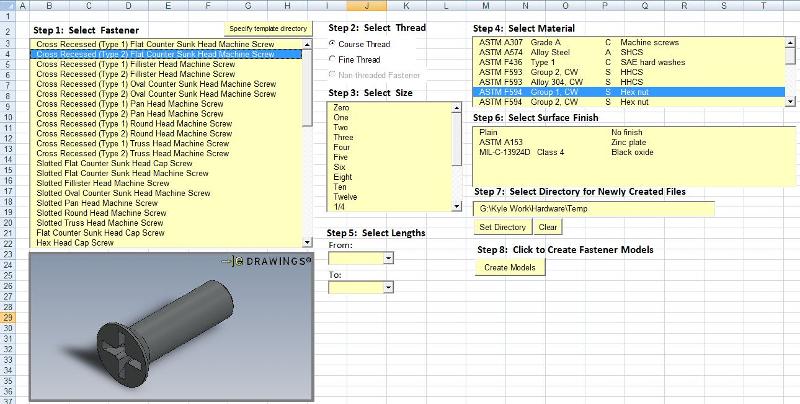Select Slotted Truss Head Machine Screw
This screenshot has width=800, height=404.
166,223
